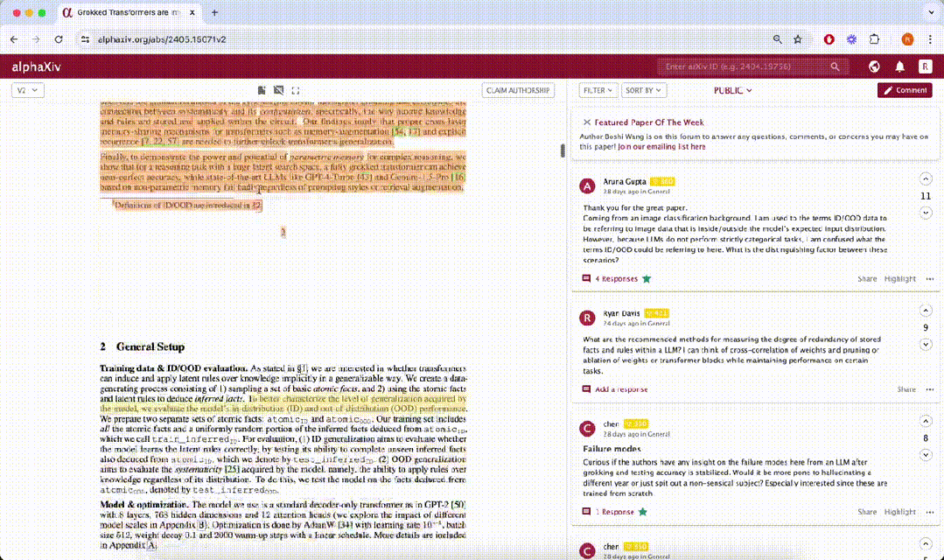944x560 pixels.
Task: Open a new browser tab
Action: pyautogui.click(x=215, y=13)
